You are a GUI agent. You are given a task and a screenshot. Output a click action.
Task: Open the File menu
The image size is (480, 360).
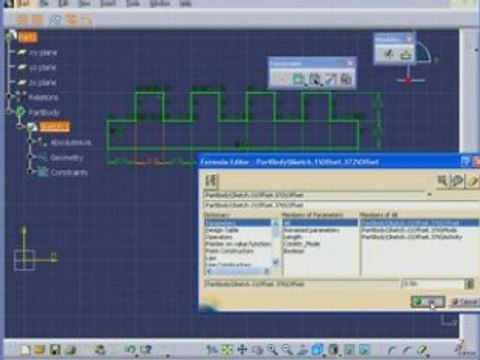point(44,3)
